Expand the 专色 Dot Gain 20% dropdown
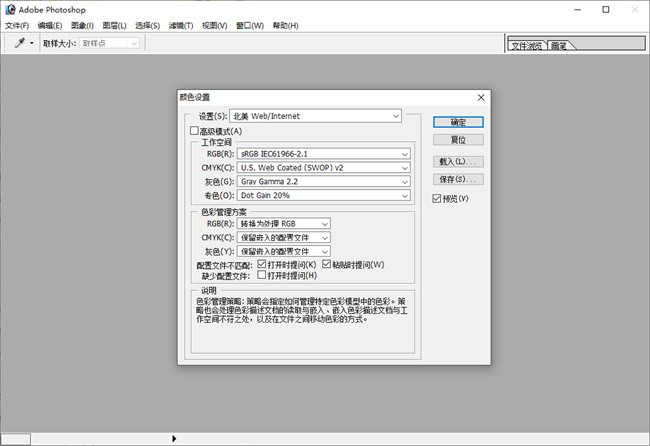Viewport: 650px width, 446px height. [x=321, y=196]
